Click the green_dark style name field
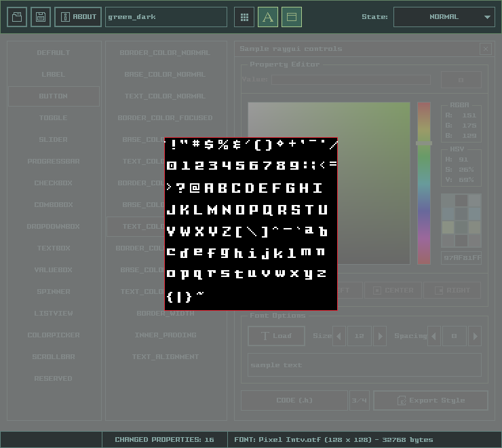This screenshot has height=448, width=502. 166,17
